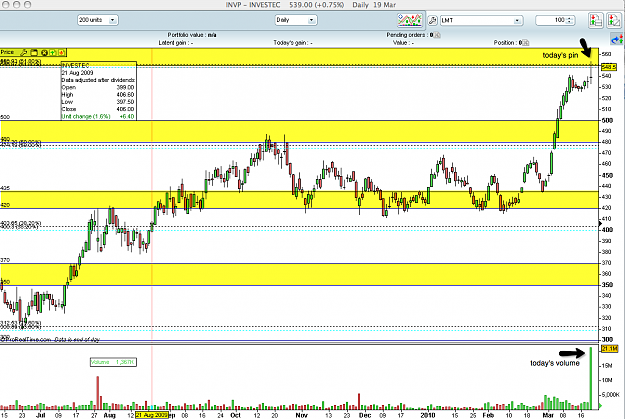Click the buy/sell order edit icon

pyautogui.click(x=613, y=20)
